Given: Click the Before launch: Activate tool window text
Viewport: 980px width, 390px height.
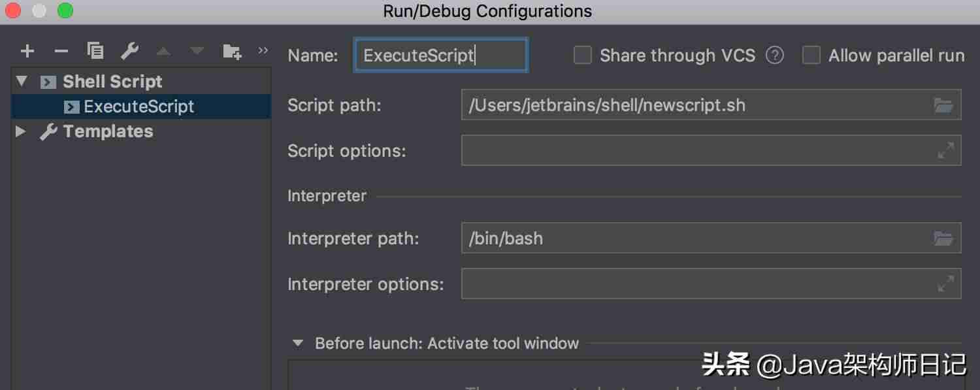Looking at the screenshot, I should pyautogui.click(x=447, y=343).
